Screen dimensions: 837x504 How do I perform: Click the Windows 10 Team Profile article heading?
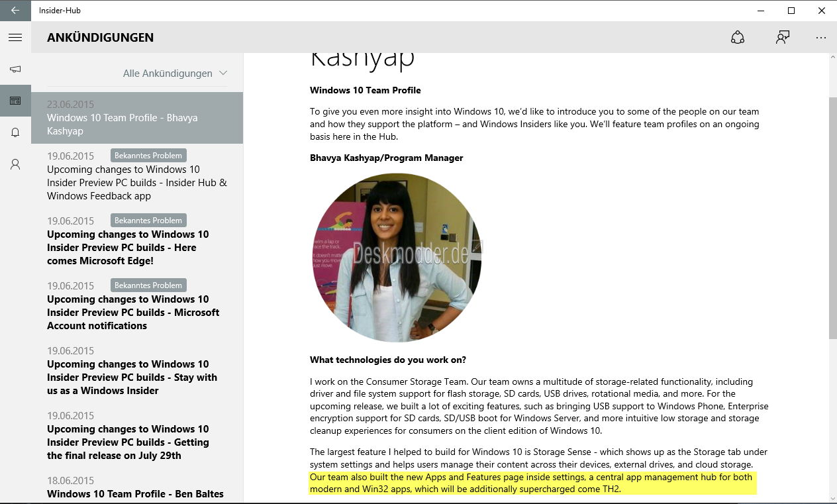[366, 90]
